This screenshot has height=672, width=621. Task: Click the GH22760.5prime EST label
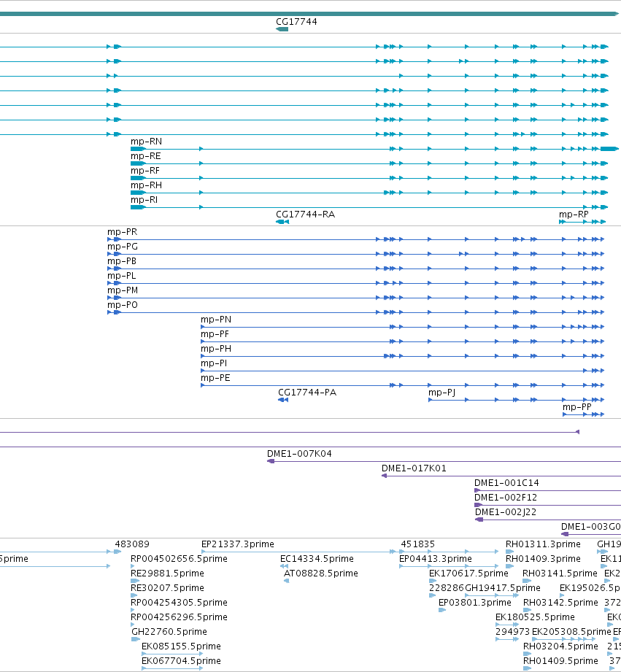(x=169, y=631)
